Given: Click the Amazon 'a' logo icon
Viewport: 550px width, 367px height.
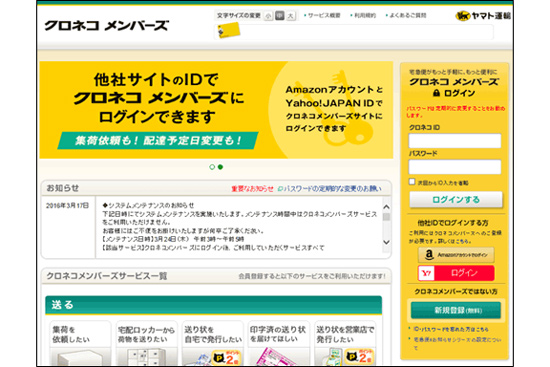Looking at the screenshot, I should coord(429,255).
